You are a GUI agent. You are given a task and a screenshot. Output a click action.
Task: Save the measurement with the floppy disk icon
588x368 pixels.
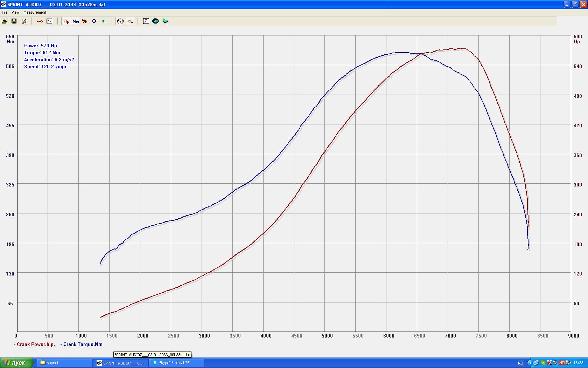14,21
